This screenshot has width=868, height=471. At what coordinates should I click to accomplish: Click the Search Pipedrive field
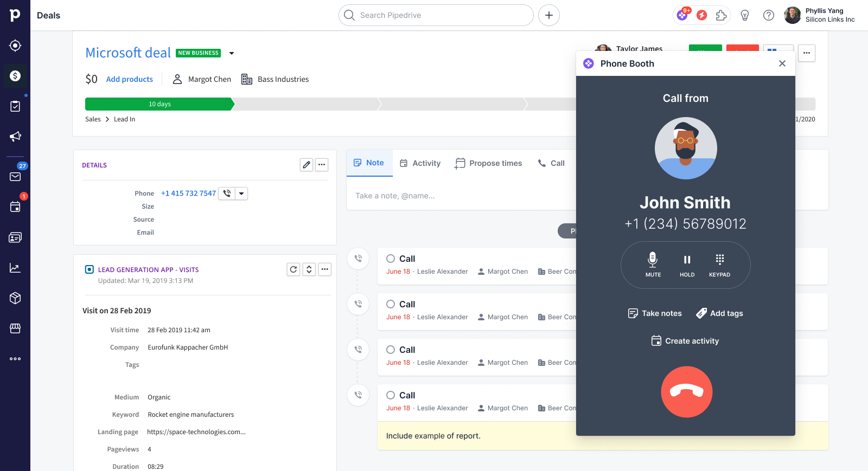(436, 15)
